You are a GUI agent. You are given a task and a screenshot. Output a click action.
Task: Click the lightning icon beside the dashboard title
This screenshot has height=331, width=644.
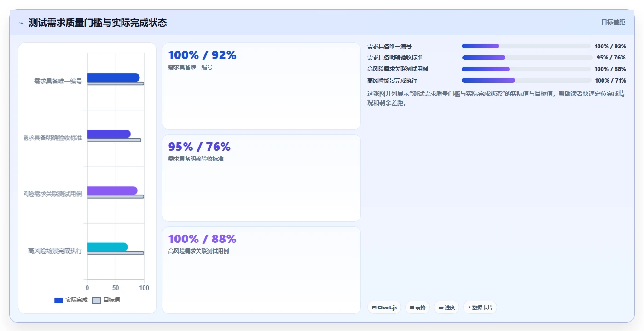pos(22,23)
